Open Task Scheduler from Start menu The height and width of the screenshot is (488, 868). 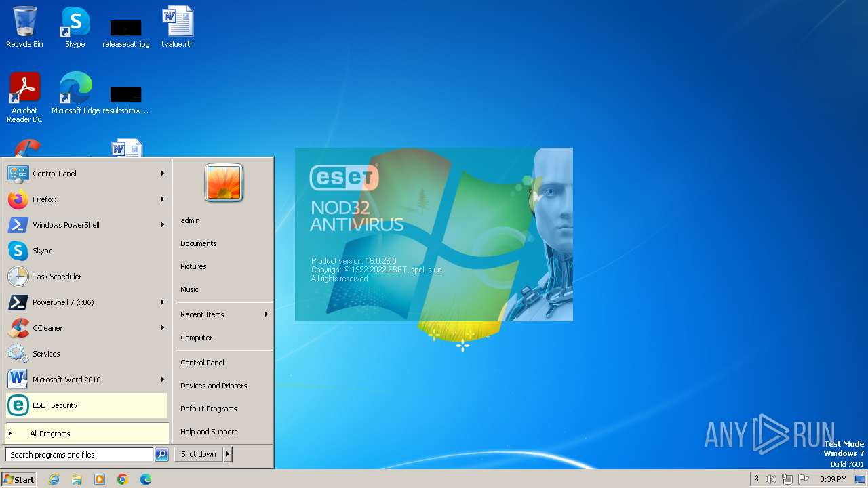click(86, 277)
